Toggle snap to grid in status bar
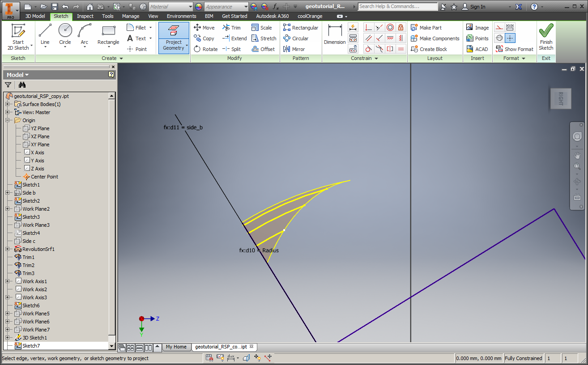Viewport: 588px width, 365px height. [209, 358]
